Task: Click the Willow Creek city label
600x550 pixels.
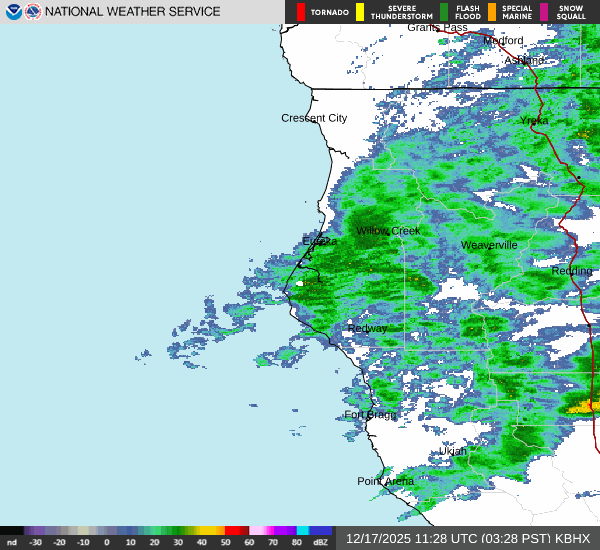Action: (x=389, y=231)
